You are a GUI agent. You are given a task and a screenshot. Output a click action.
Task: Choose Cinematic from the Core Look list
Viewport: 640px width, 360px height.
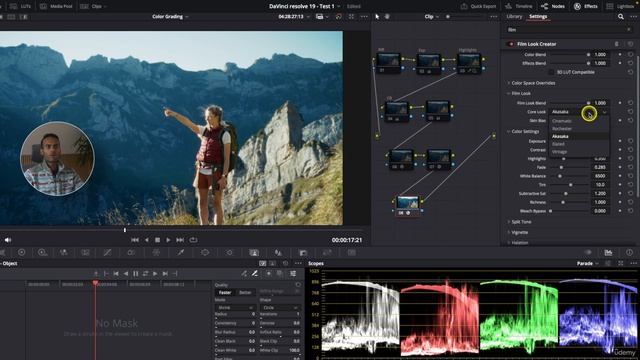tap(562, 121)
